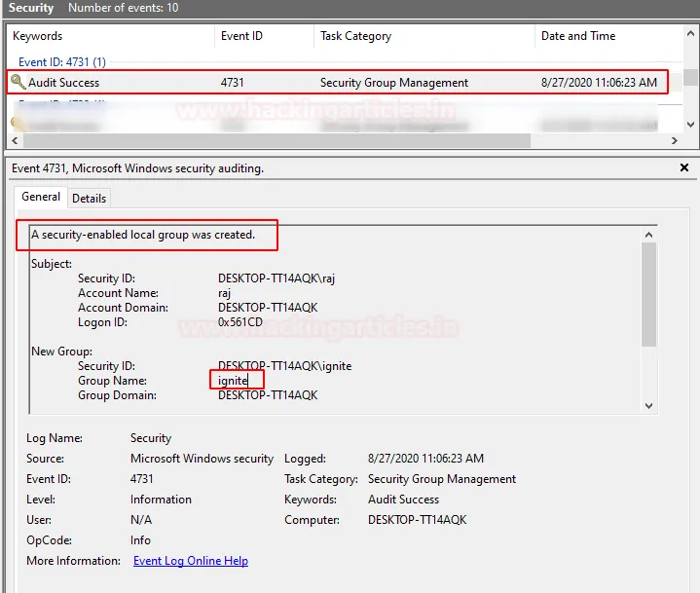This screenshot has width=700, height=593.
Task: Click the scroll-down arrow in the event description box
Action: tap(648, 404)
